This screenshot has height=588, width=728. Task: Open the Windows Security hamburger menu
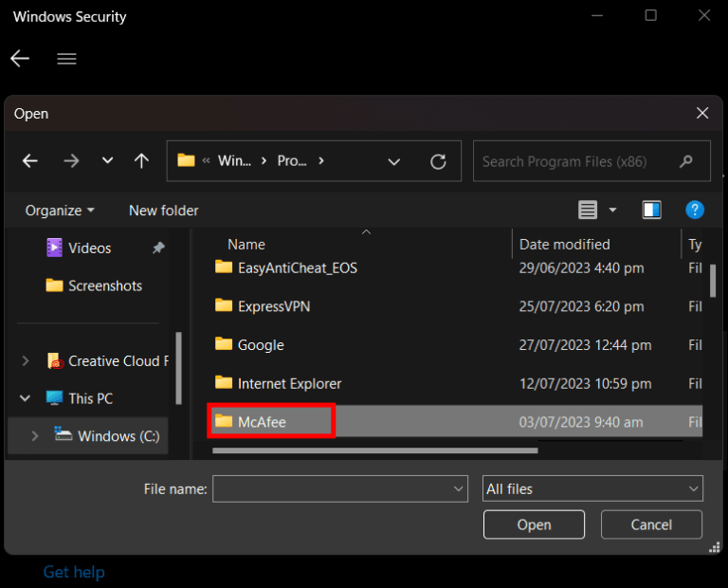point(66,59)
